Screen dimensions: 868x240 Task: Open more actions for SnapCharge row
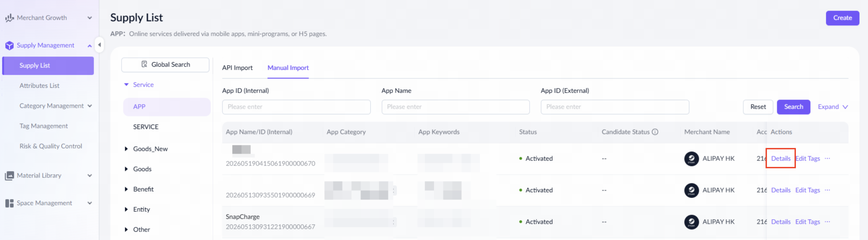coord(827,222)
